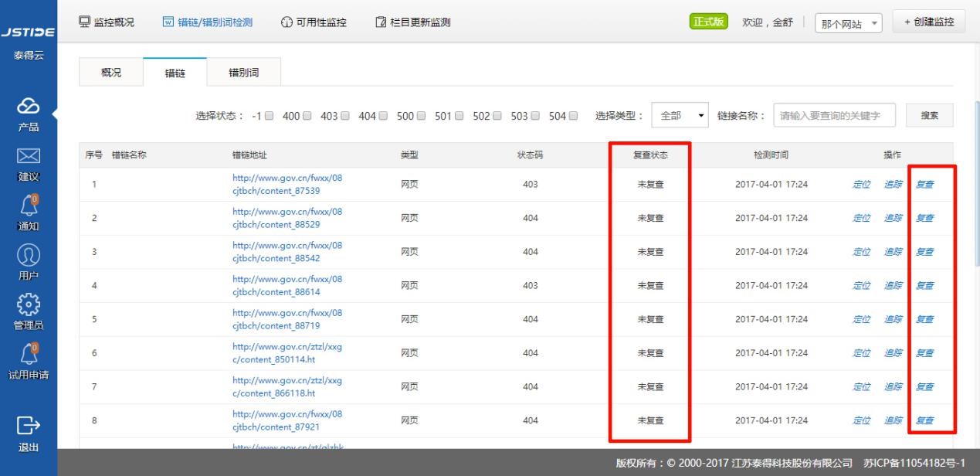Image resolution: width=980 pixels, height=476 pixels.
Task: Click the 监控概况 monitor icon
Action: [x=86, y=21]
